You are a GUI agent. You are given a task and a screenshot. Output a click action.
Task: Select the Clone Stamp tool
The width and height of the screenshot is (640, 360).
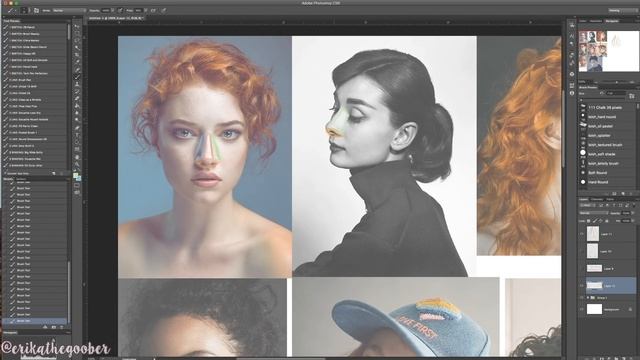pos(77,84)
